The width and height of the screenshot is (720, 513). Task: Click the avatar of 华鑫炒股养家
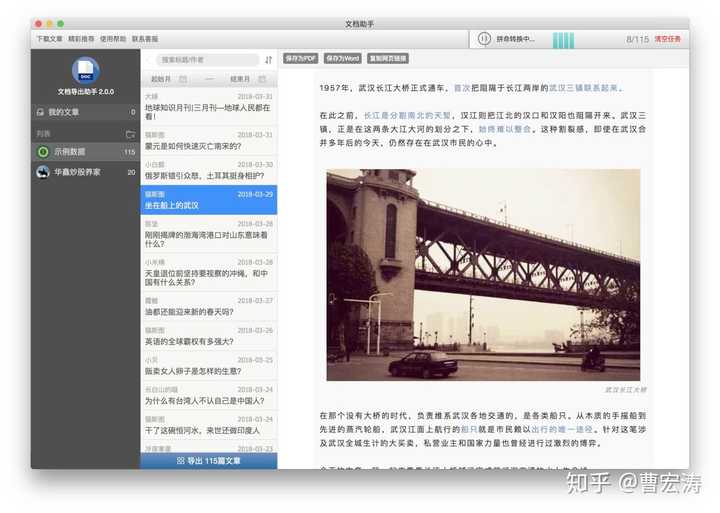43,172
